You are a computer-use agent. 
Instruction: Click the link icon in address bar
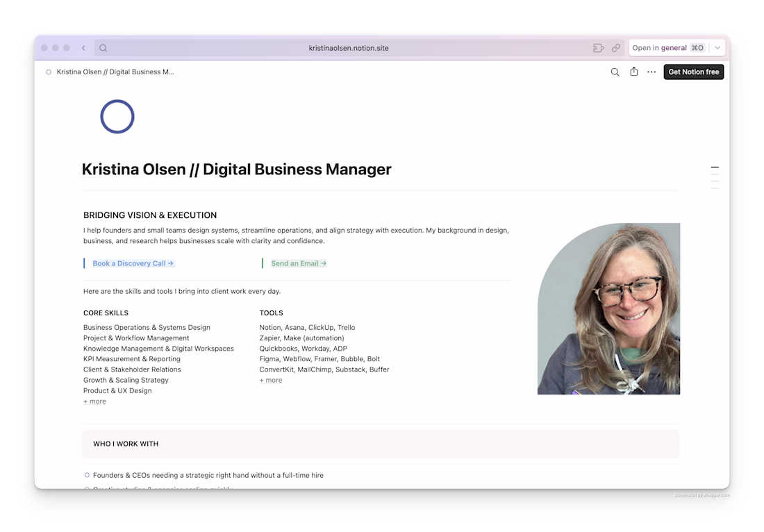(x=616, y=48)
